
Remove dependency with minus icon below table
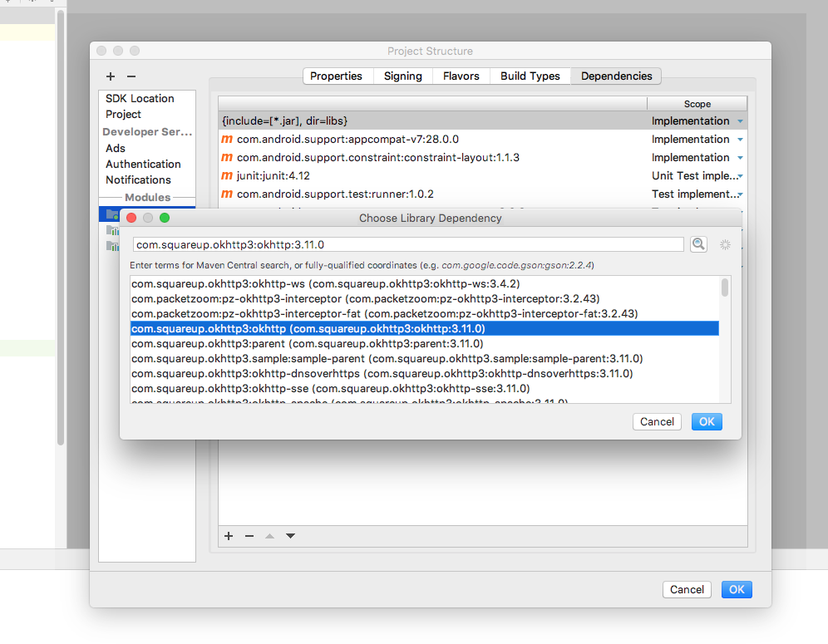tap(249, 536)
